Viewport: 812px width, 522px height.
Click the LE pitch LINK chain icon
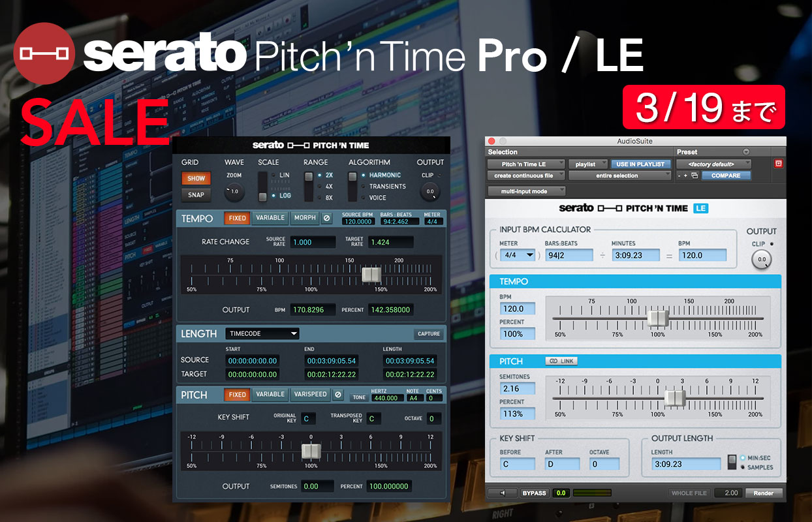click(561, 361)
